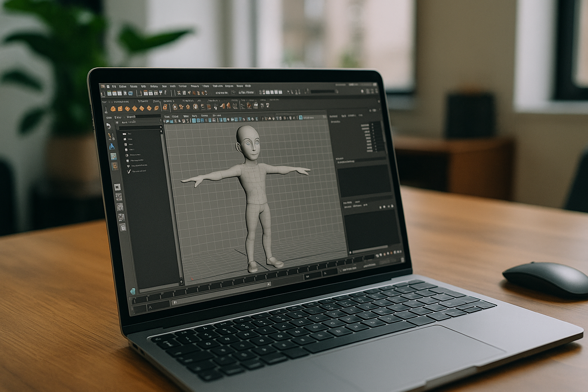Open the application icon in the menu bar
This screenshot has width=588, height=392.
pyautogui.click(x=103, y=87)
